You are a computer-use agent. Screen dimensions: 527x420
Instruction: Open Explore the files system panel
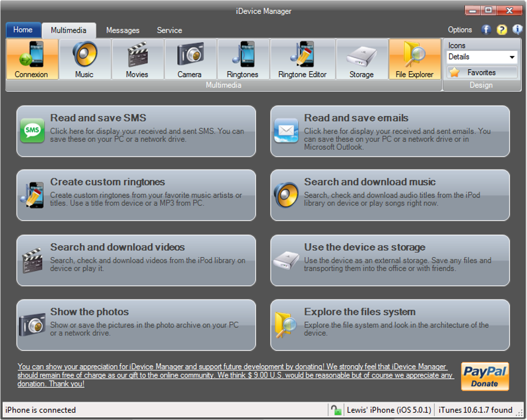[390, 325]
